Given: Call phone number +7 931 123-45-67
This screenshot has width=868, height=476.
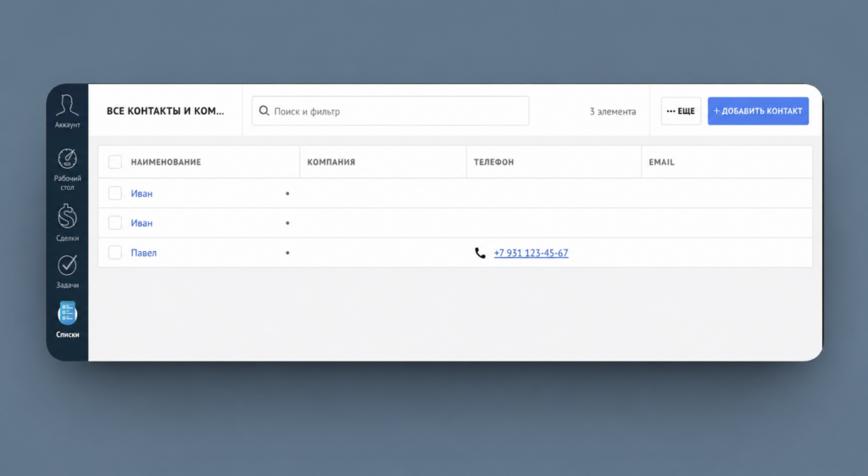Looking at the screenshot, I should [531, 253].
